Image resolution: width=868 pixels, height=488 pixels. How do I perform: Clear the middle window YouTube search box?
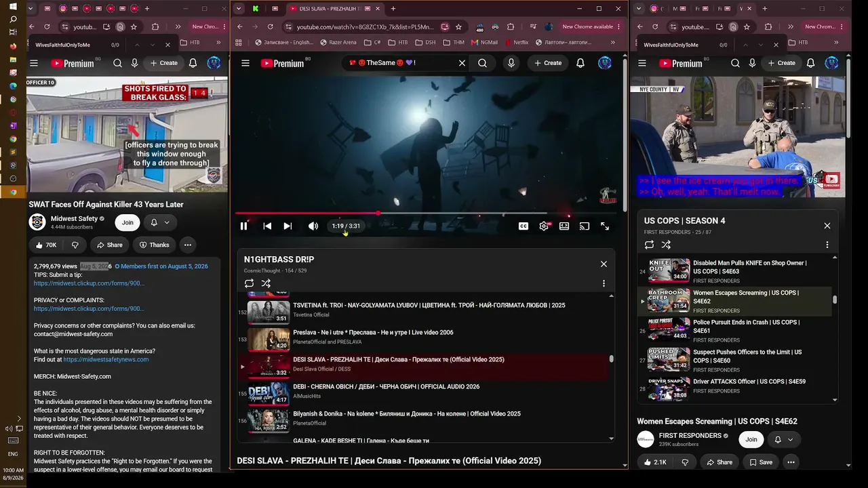[462, 63]
